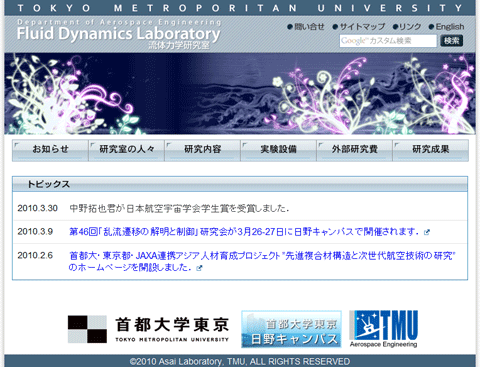Click the Fluid Dynamics Laboratory title
Screen dimensions: 480x367
pos(118,34)
